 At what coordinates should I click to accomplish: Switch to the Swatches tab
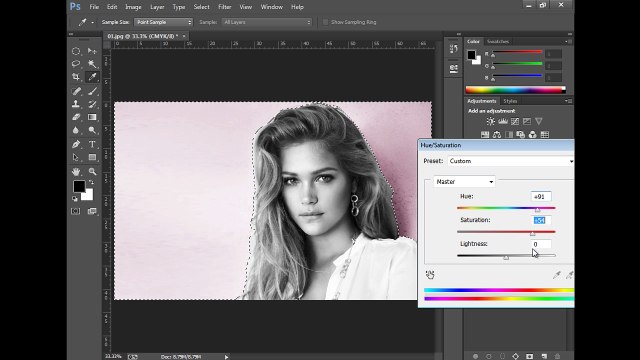[x=498, y=42]
